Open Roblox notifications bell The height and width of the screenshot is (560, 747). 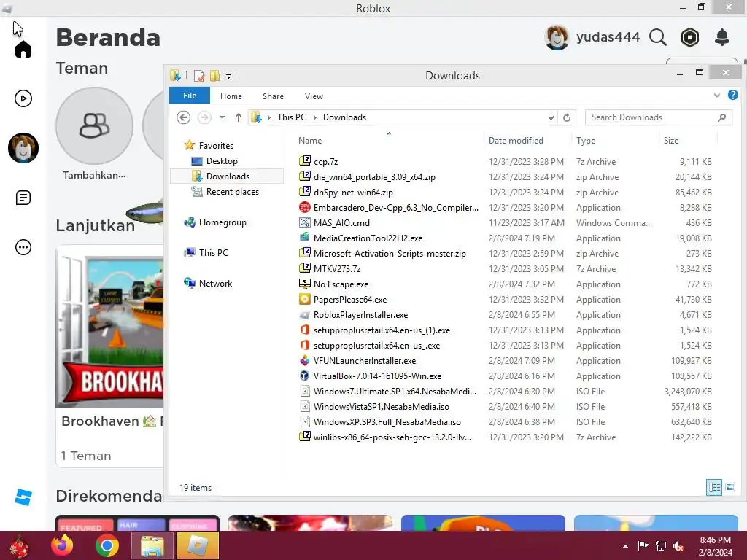click(x=721, y=37)
